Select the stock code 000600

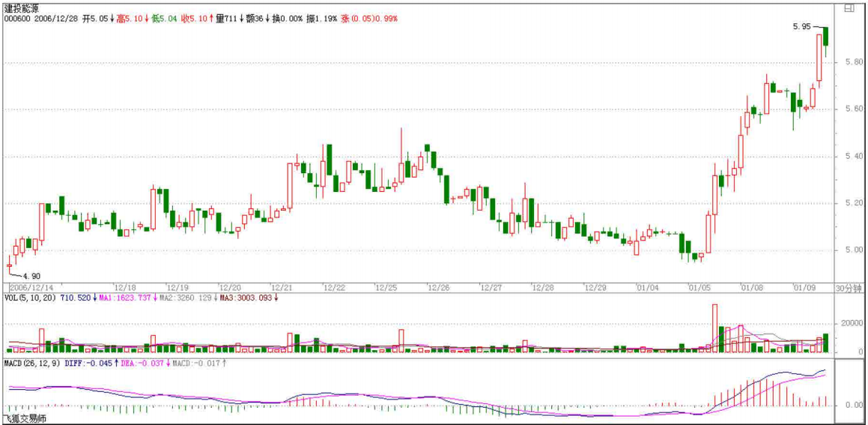point(16,19)
